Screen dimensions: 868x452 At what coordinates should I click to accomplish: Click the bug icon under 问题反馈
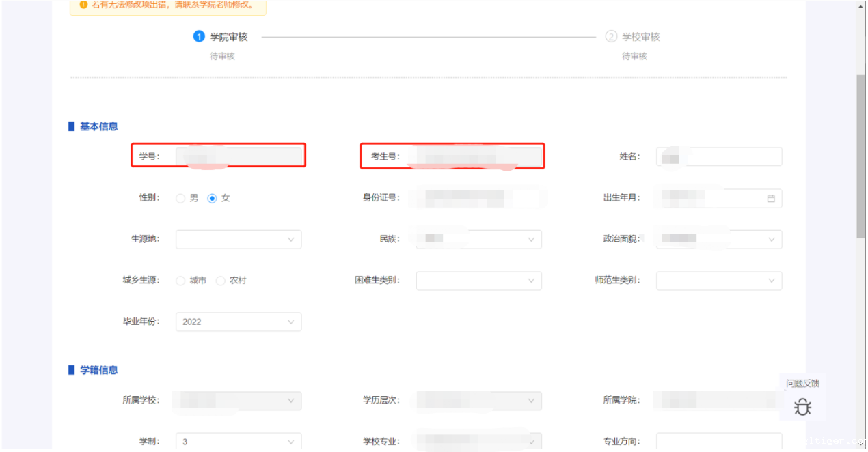point(802,408)
